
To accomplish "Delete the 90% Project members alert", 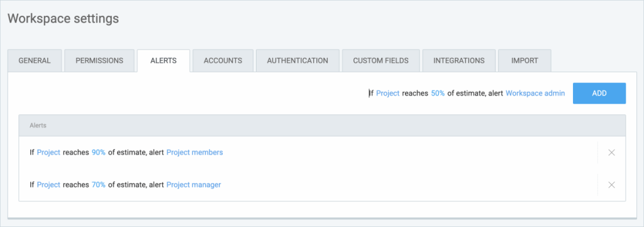I will click(611, 153).
